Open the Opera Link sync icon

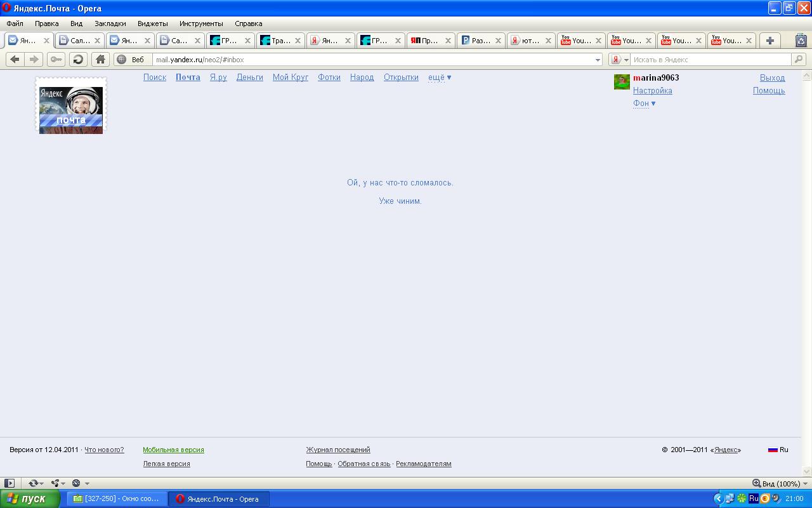[34, 483]
